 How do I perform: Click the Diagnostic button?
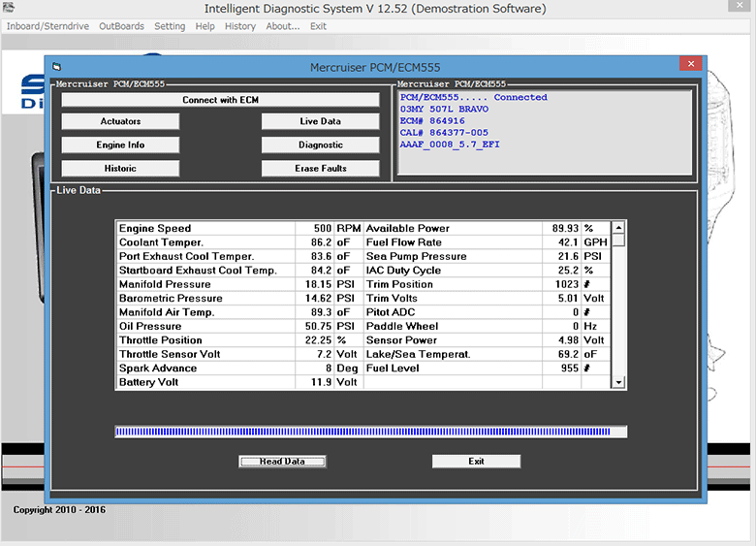320,145
